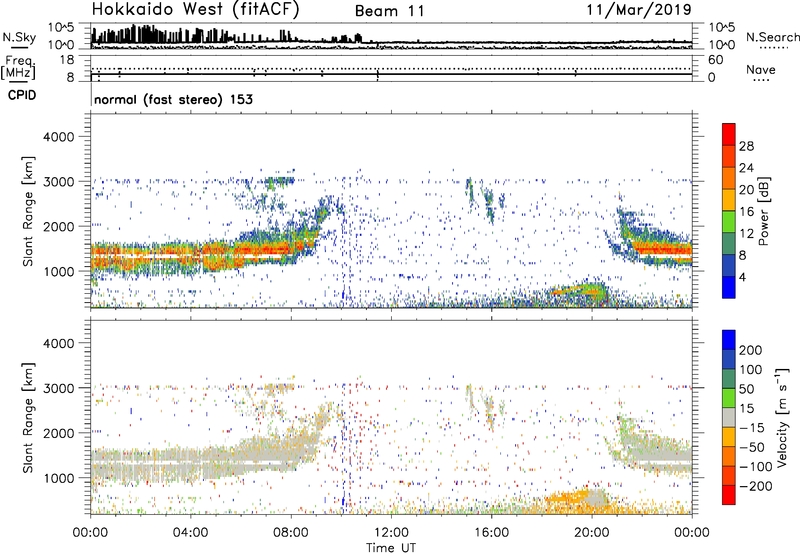Click the "1000" tick of the velocity panel
The image size is (800, 554).
pos(58,478)
